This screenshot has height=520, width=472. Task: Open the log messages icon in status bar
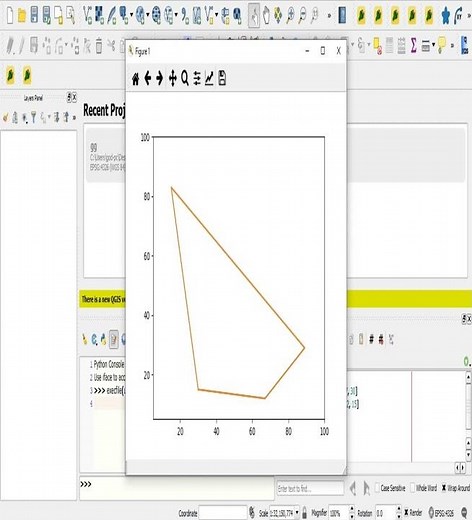[x=465, y=512]
